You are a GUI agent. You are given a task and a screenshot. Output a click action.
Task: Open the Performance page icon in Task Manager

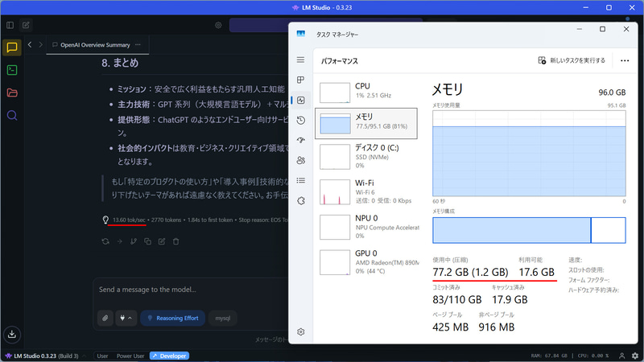coord(300,100)
